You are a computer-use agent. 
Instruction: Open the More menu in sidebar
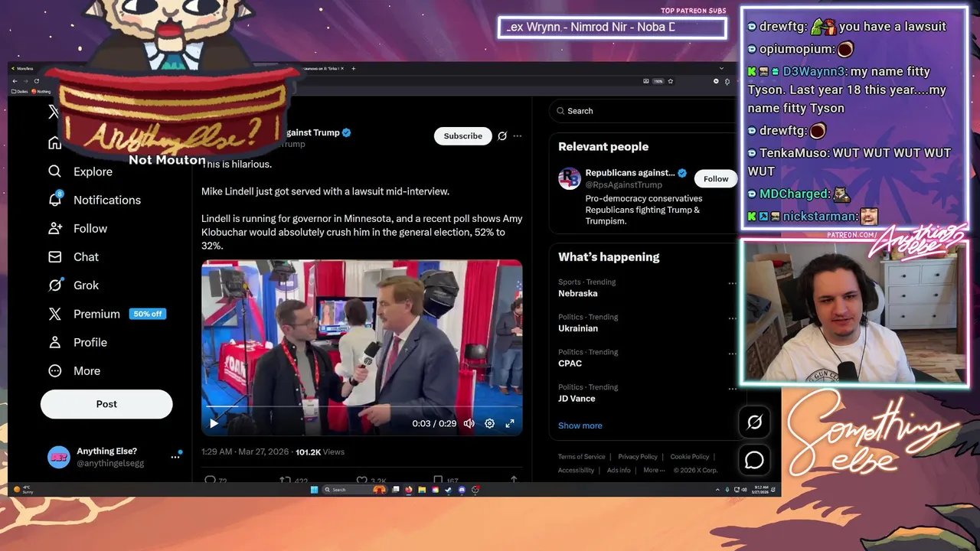click(74, 370)
